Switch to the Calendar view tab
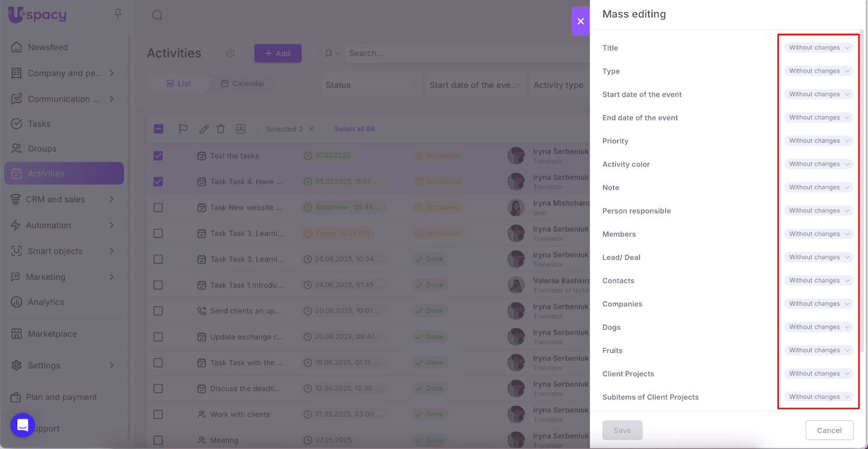868x449 pixels. pyautogui.click(x=242, y=84)
